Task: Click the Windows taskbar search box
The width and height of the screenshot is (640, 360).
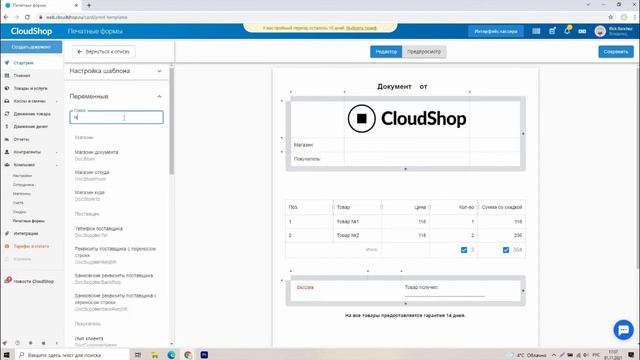Action: click(73, 355)
